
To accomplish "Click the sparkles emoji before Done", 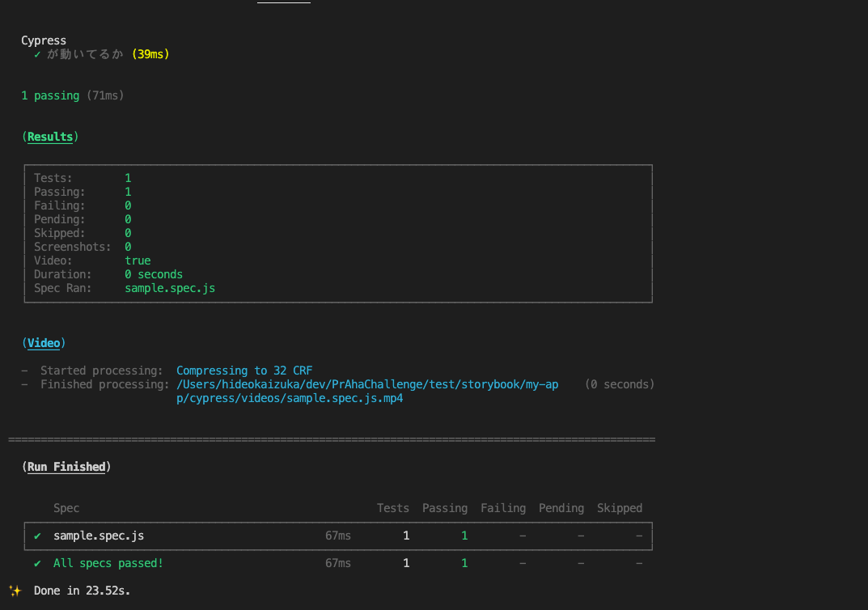I will coord(15,591).
